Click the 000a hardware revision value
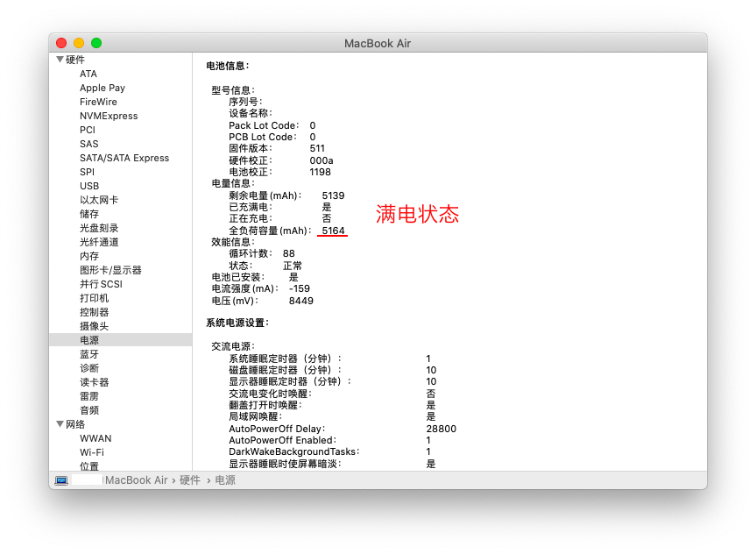The height and width of the screenshot is (554, 756). tap(321, 160)
